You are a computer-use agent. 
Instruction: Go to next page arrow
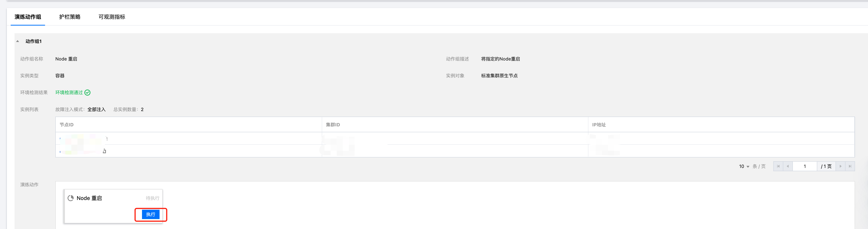(840, 166)
